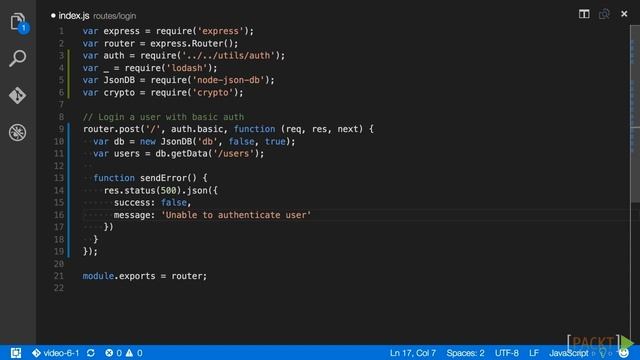Click the video-6-1 git branch indicator
The height and width of the screenshot is (360, 640).
pos(56,353)
